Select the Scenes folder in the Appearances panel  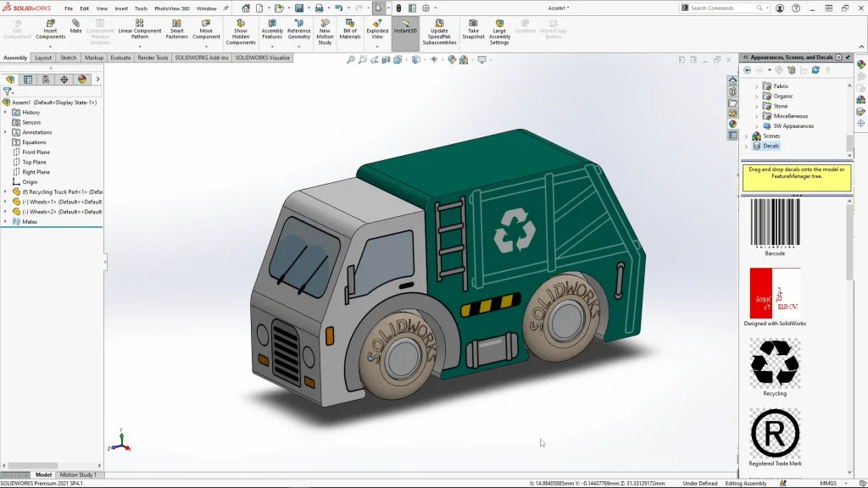[771, 136]
